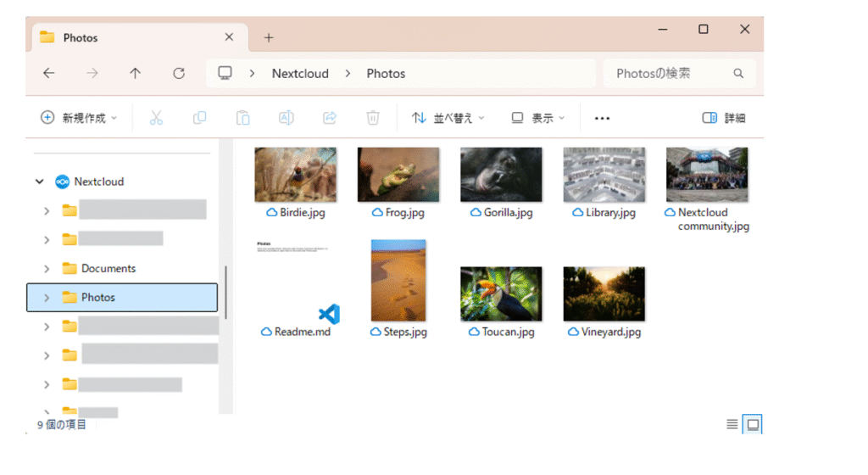
Task: Switch to the details list view layout
Action: click(x=732, y=423)
